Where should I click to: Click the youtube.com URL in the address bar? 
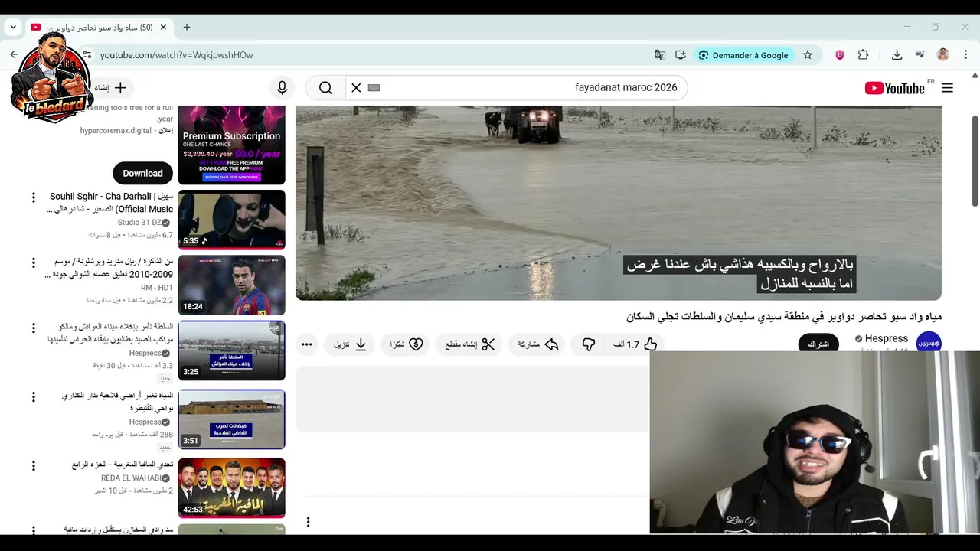coord(176,55)
